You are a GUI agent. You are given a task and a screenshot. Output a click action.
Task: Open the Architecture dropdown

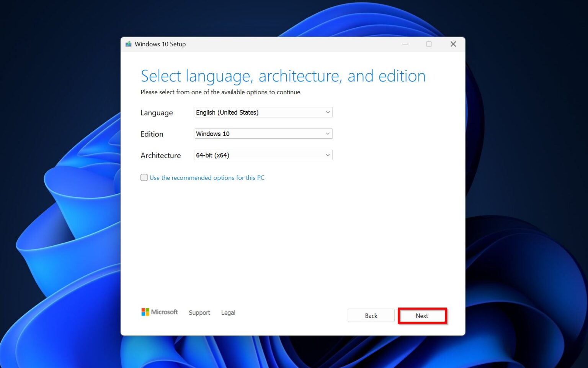click(263, 155)
